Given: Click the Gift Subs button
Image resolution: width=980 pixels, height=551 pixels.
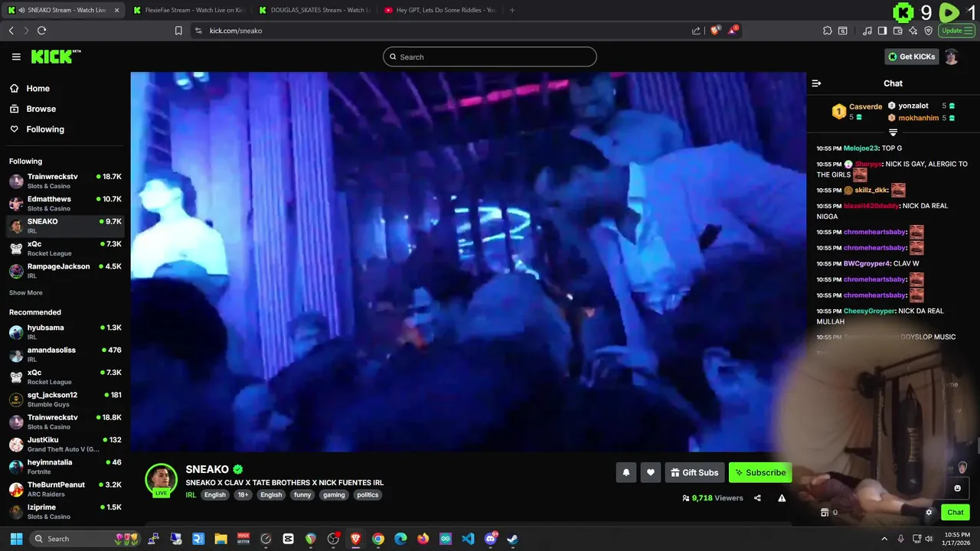Looking at the screenshot, I should [694, 473].
